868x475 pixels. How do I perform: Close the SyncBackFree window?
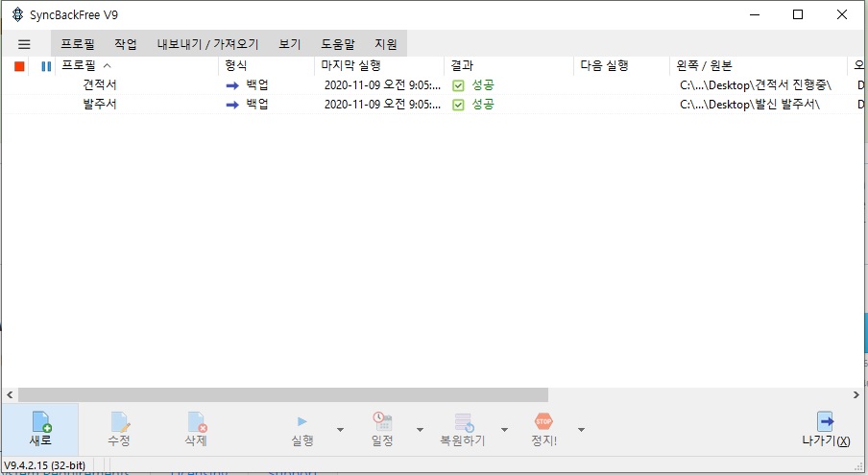pos(842,14)
